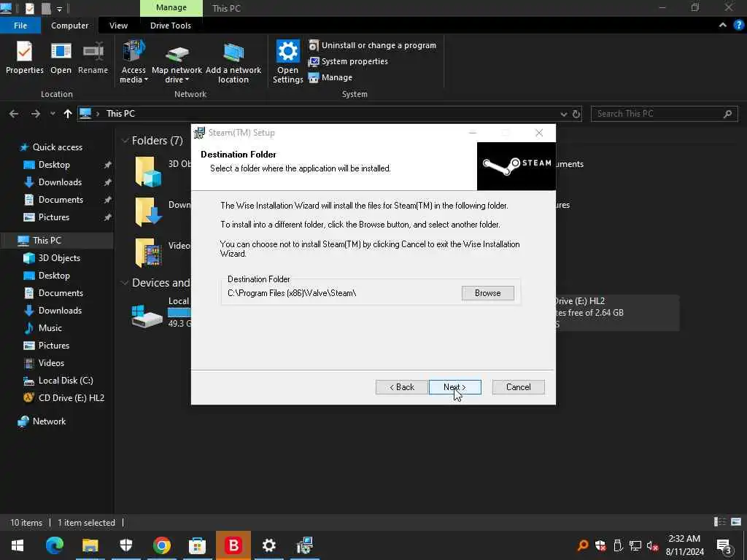This screenshot has height=560, width=747.
Task: Launch Microsoft Edge from taskbar
Action: [x=54, y=545]
